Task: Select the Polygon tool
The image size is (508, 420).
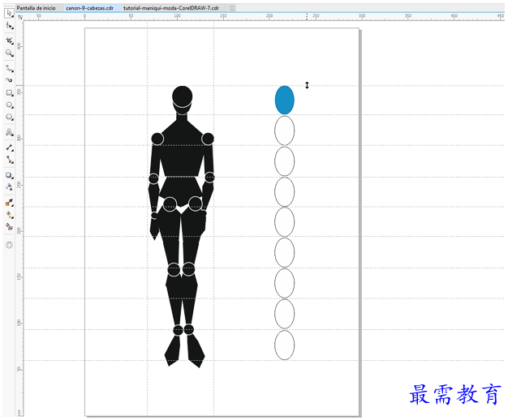Action: (x=9, y=118)
